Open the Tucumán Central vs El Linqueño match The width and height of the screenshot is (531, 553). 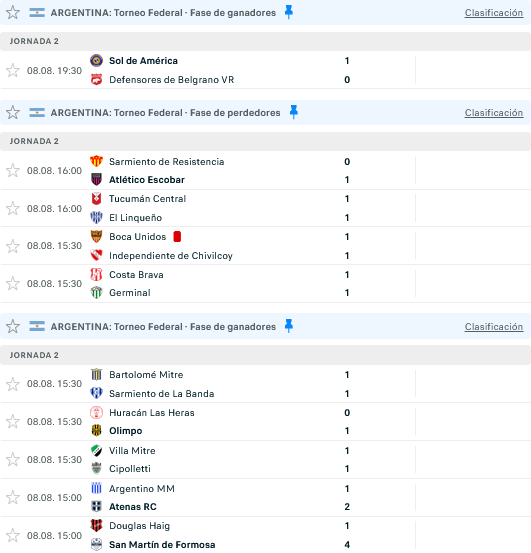[266, 208]
